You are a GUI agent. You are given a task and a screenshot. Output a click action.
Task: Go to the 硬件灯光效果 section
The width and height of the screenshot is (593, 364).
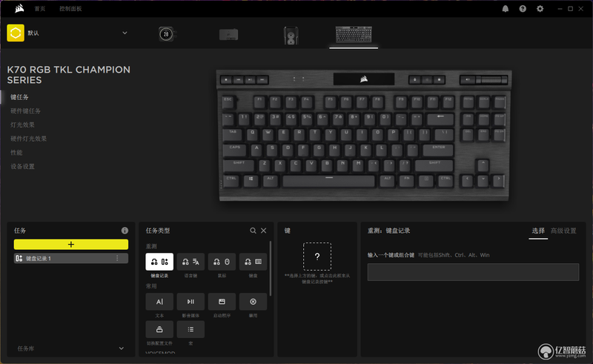pos(28,139)
